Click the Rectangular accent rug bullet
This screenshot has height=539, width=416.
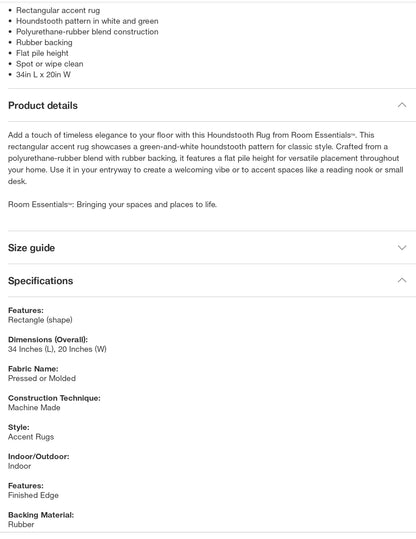pyautogui.click(x=58, y=10)
